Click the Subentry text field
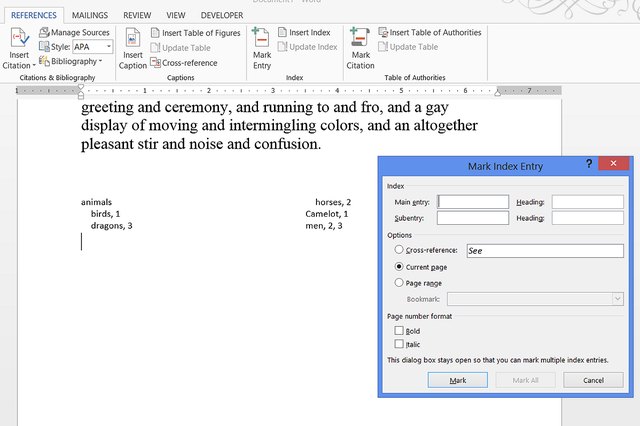The image size is (640, 426). 473,218
